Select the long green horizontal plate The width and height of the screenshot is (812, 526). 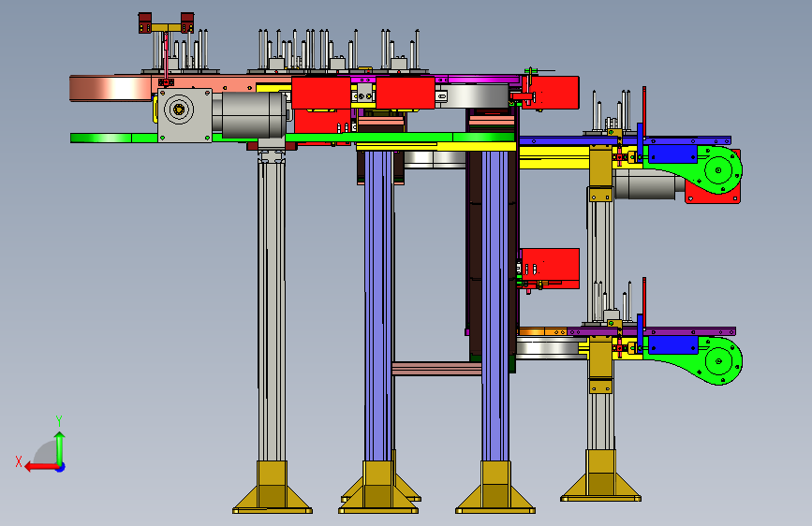click(x=292, y=138)
